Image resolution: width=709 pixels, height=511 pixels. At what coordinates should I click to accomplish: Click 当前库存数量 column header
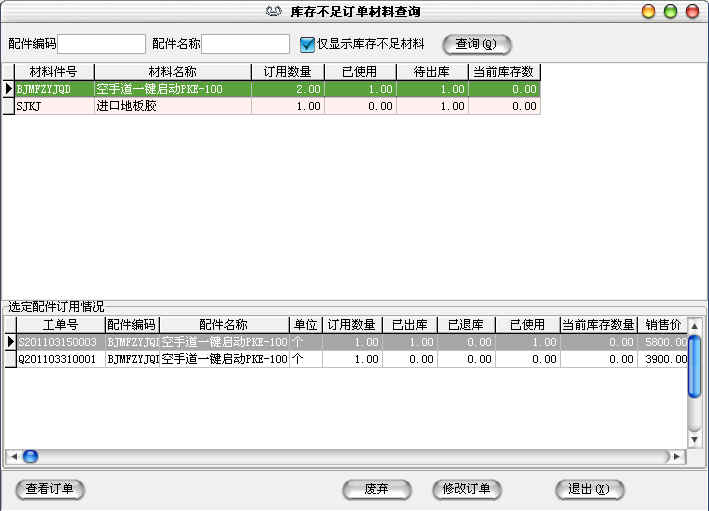click(x=599, y=325)
